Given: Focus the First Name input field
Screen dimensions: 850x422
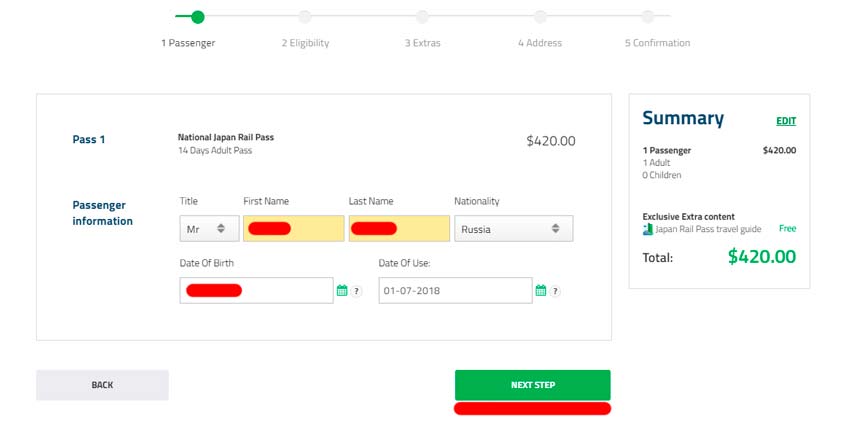Looking at the screenshot, I should tap(293, 229).
